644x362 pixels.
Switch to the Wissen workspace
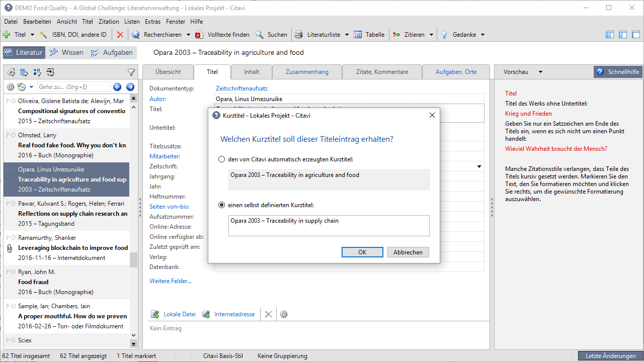point(66,52)
